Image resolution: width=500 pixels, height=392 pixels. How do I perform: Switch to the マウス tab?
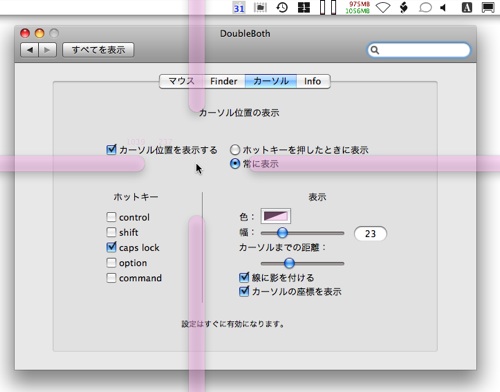pyautogui.click(x=181, y=81)
